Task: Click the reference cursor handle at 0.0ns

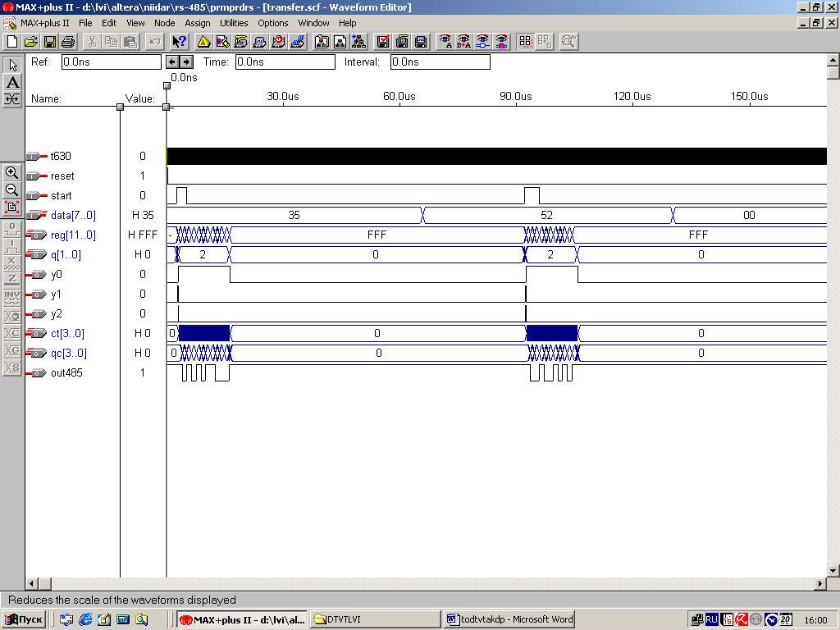Action: pos(167,85)
